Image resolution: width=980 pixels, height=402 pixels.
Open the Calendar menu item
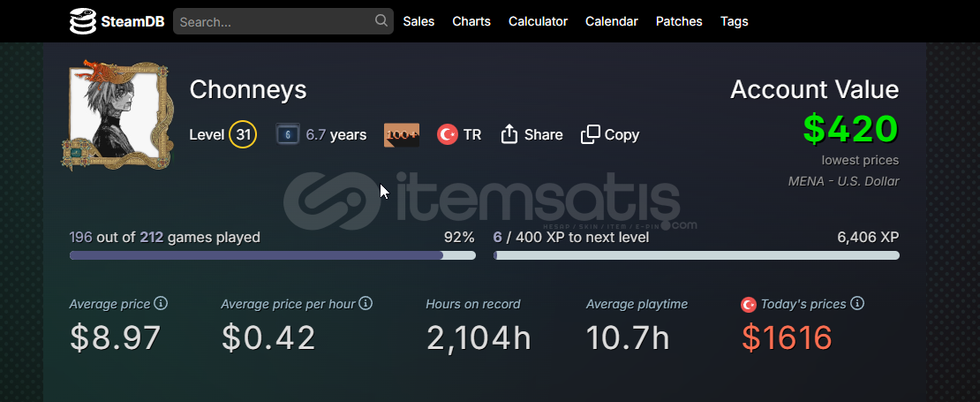point(611,21)
